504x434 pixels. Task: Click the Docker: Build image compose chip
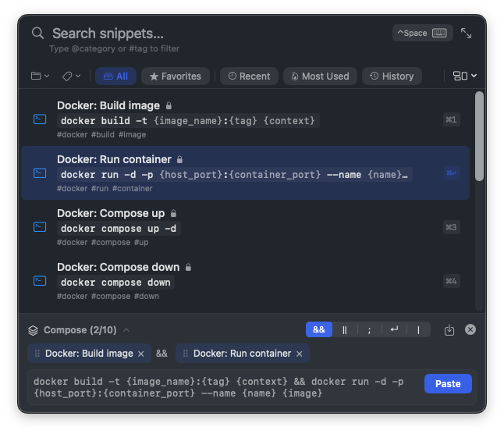click(x=89, y=354)
